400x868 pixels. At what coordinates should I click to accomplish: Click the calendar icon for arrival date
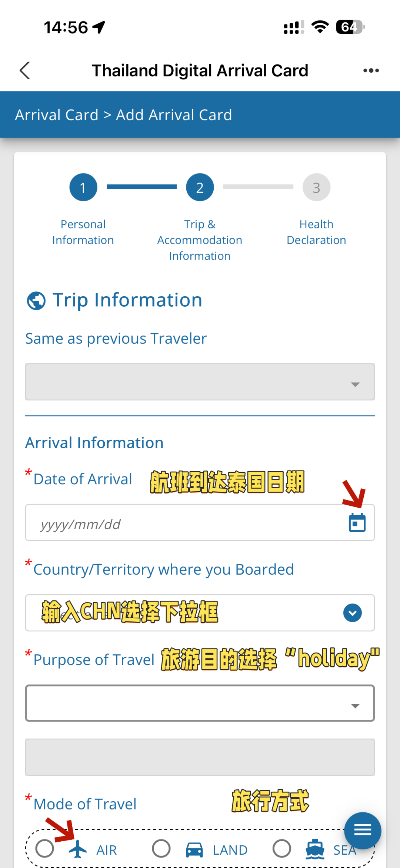(357, 523)
